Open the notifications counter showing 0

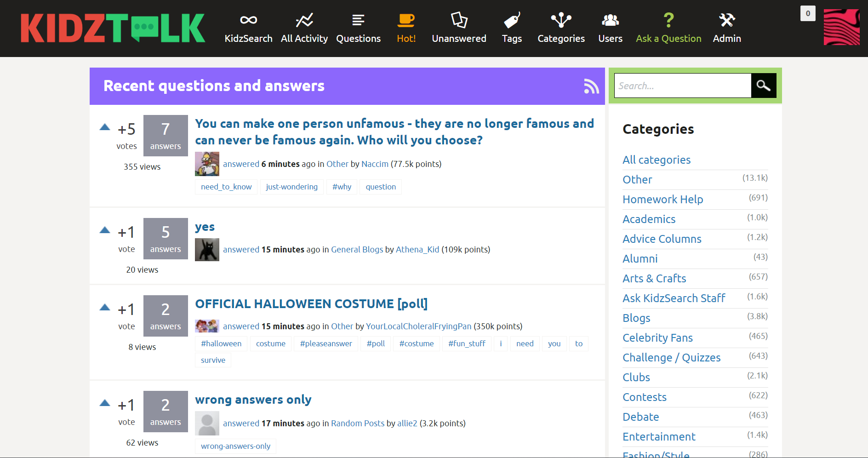(808, 13)
